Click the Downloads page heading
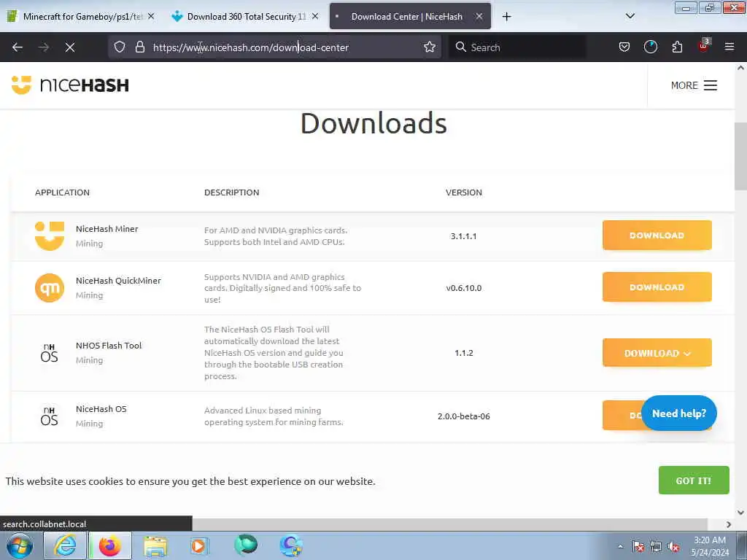747x560 pixels. 373,123
